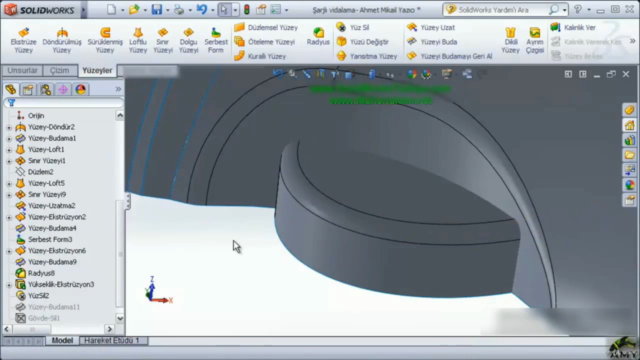The width and height of the screenshot is (640, 360).
Task: Open the Model tab
Action: click(x=62, y=340)
